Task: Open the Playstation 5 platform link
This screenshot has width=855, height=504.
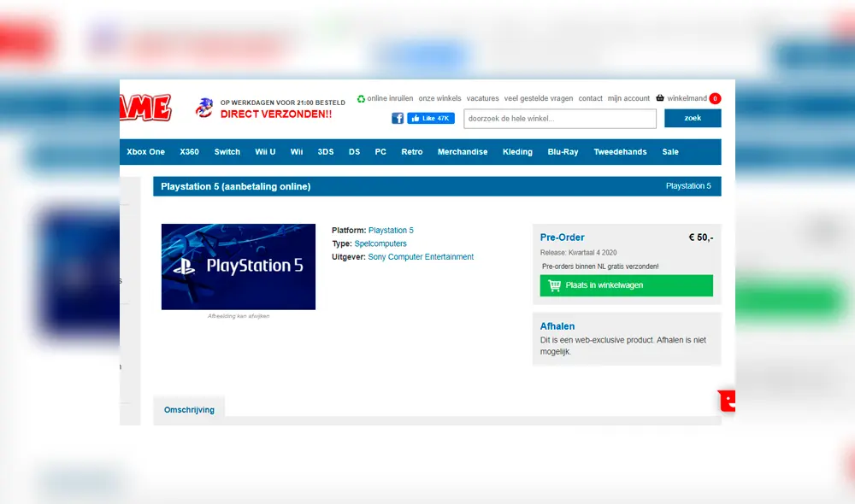Action: point(391,230)
